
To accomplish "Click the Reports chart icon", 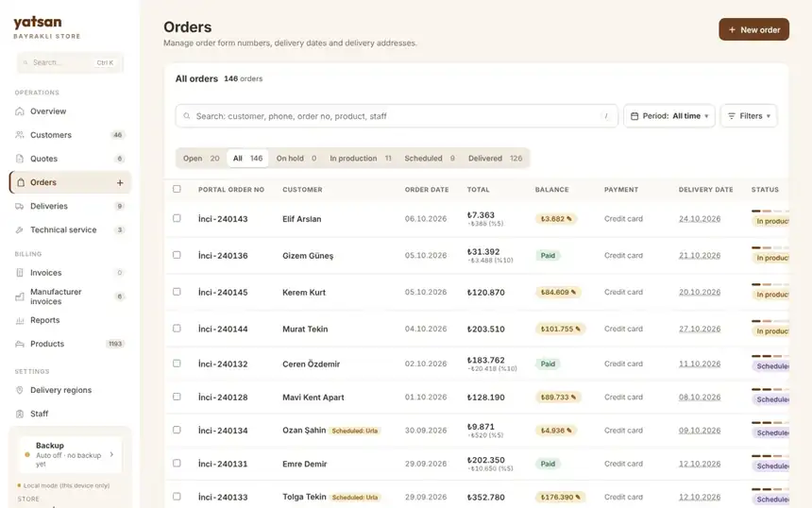I will 20,320.
